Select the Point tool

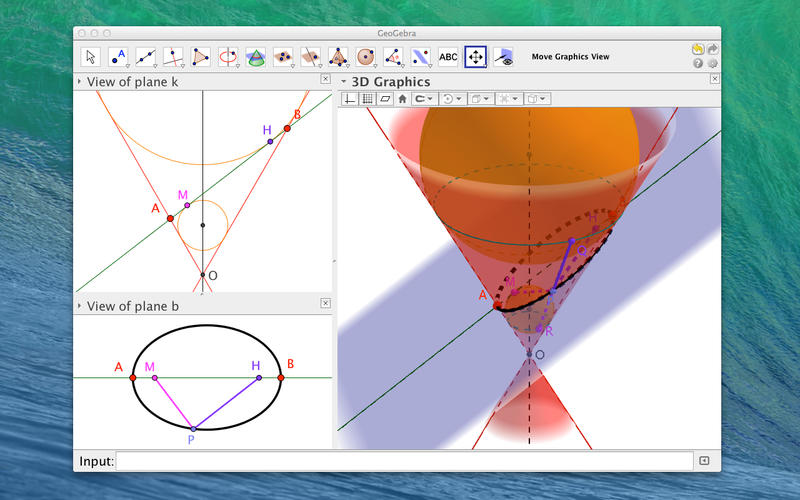pyautogui.click(x=118, y=57)
